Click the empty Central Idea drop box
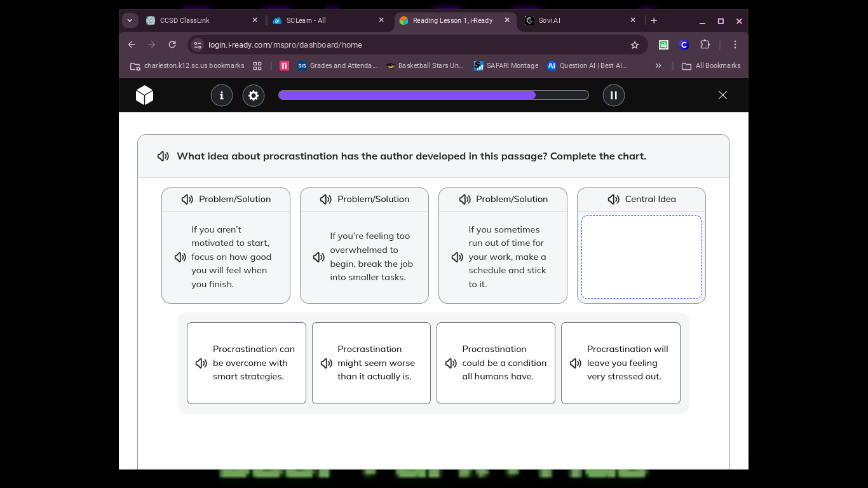The height and width of the screenshot is (488, 868). pos(641,257)
